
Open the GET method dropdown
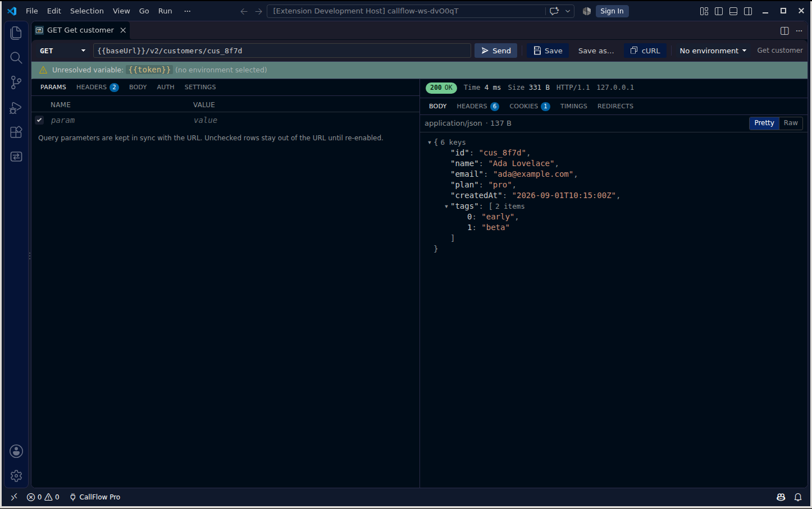pyautogui.click(x=62, y=51)
